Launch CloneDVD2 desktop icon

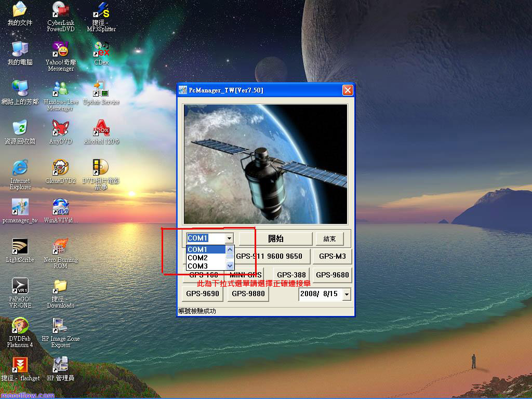click(x=61, y=168)
